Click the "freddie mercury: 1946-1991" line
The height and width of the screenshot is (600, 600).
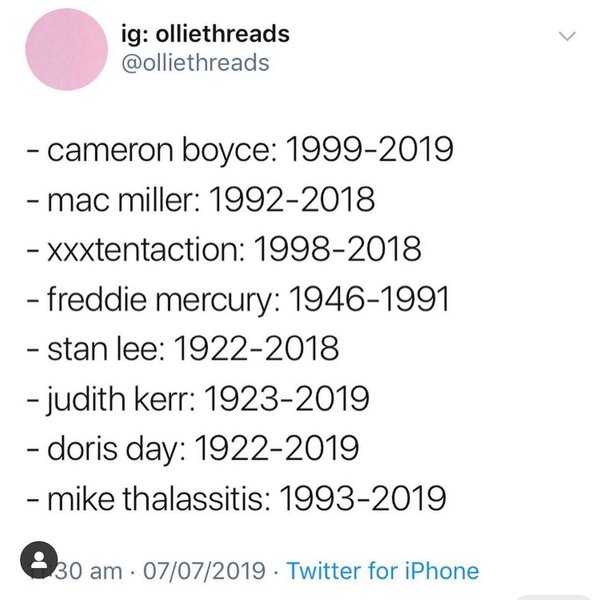[x=239, y=300]
